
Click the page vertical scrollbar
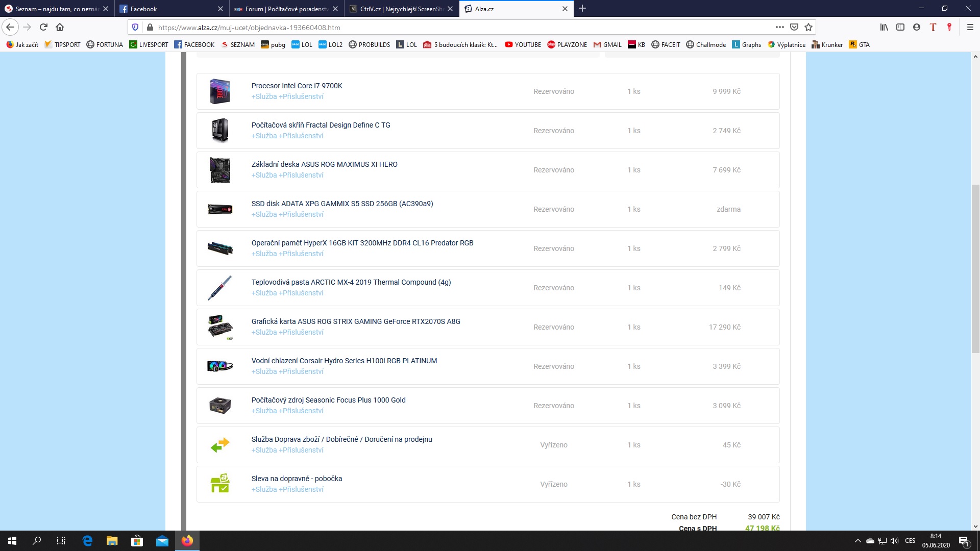click(975, 268)
